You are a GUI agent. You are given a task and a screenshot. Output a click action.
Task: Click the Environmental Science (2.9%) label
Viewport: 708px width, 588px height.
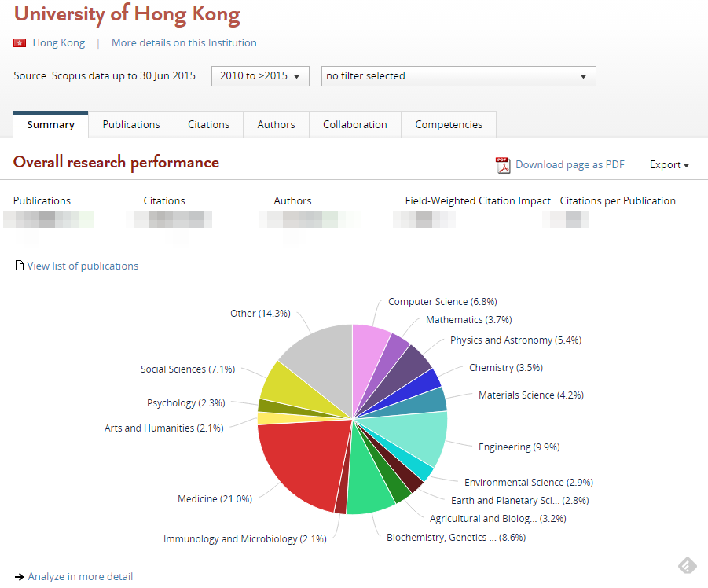(x=529, y=483)
